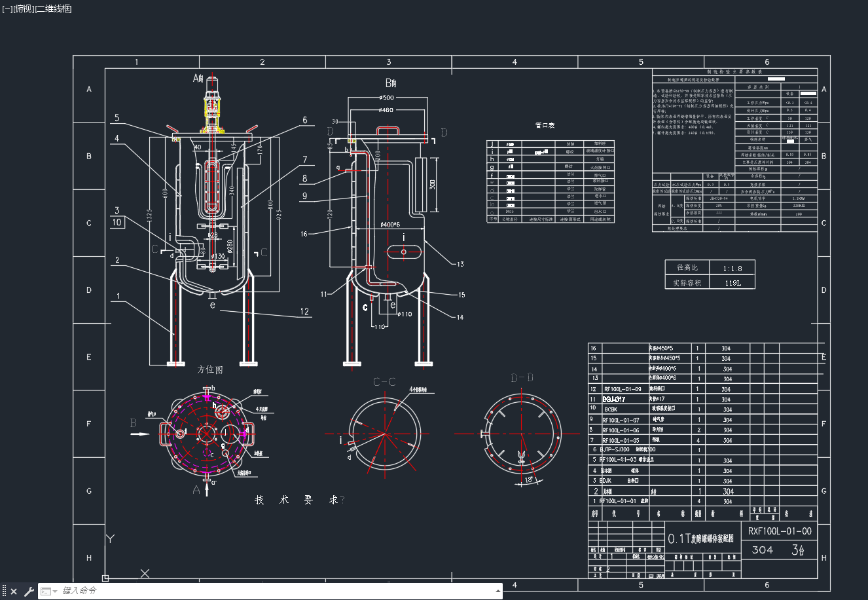Select the BJTP-SJ300 parts list entry
Screen dimensions: 868x600
pyautogui.click(x=616, y=450)
